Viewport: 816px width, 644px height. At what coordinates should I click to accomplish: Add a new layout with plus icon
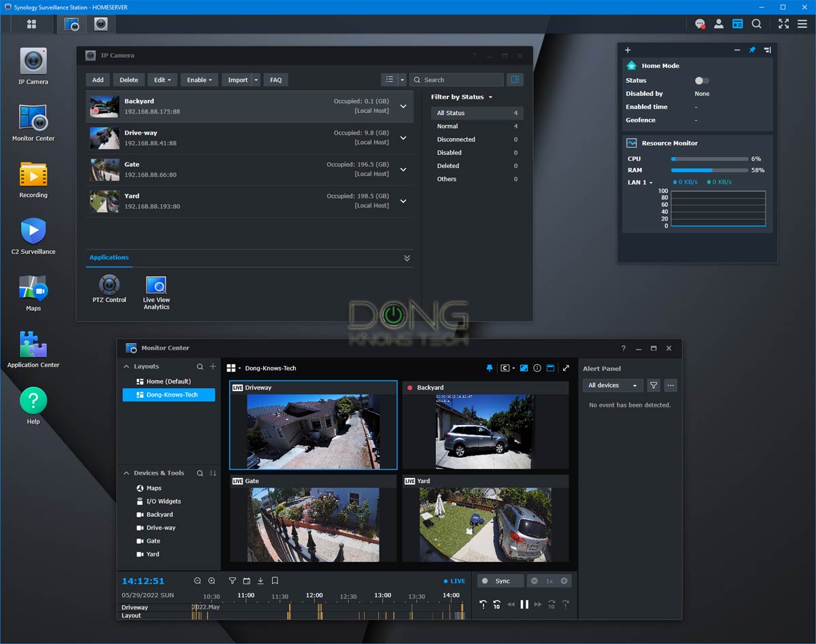pos(213,367)
